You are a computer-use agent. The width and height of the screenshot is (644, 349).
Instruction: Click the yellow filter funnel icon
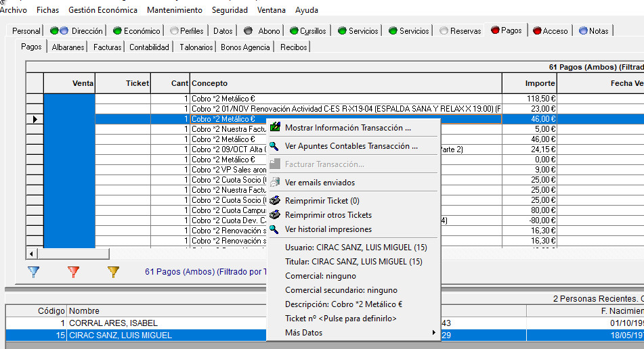(x=113, y=272)
